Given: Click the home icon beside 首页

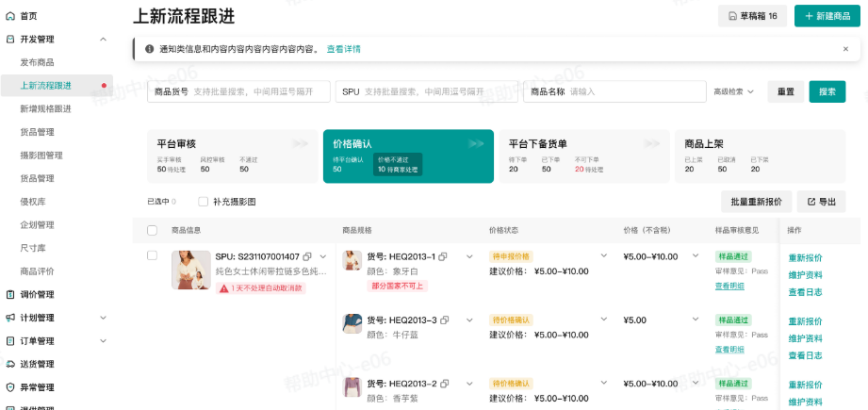Looking at the screenshot, I should pyautogui.click(x=10, y=16).
